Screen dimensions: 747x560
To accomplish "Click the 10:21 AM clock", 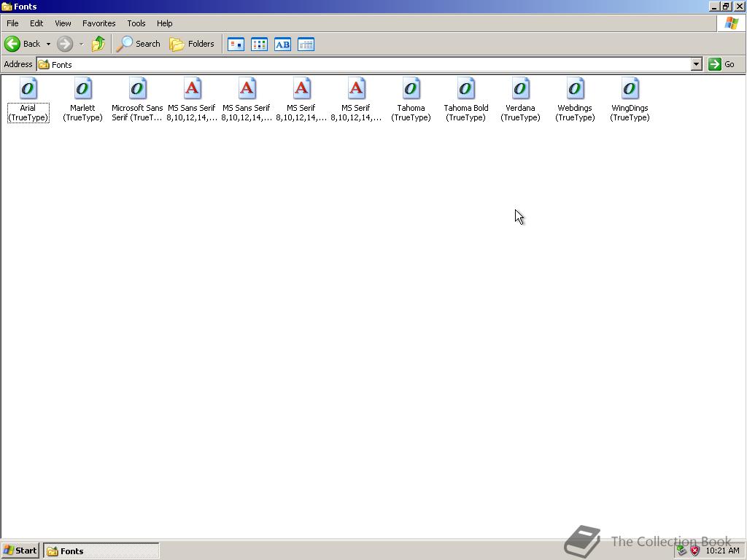I will pyautogui.click(x=723, y=551).
